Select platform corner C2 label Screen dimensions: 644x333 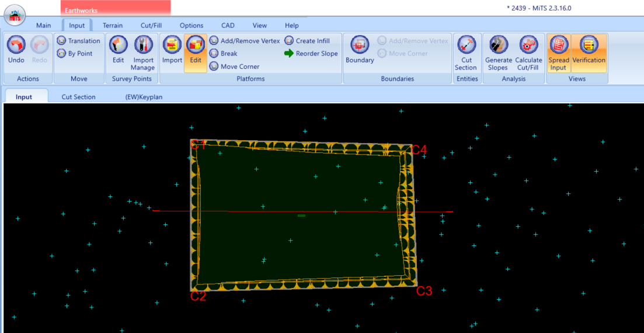(198, 296)
